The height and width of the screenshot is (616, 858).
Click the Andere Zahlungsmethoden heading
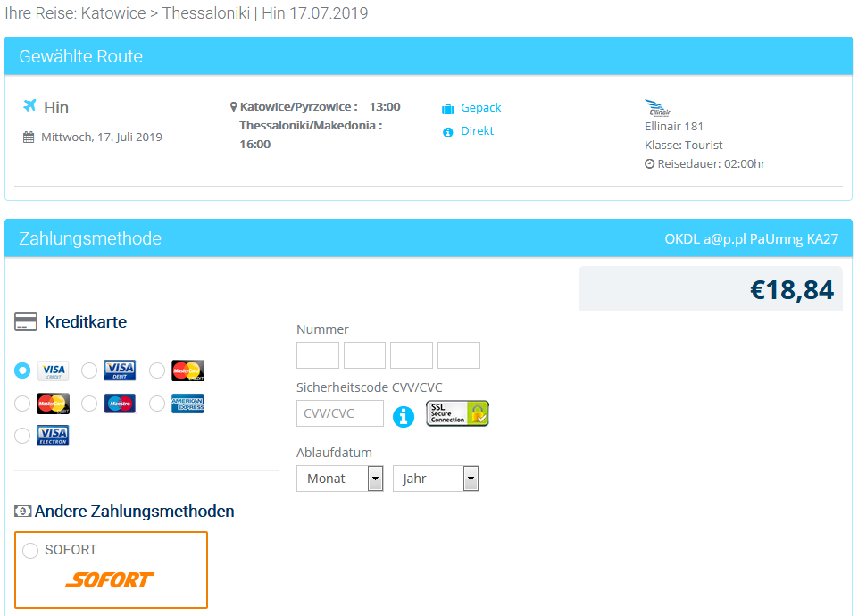pyautogui.click(x=135, y=511)
